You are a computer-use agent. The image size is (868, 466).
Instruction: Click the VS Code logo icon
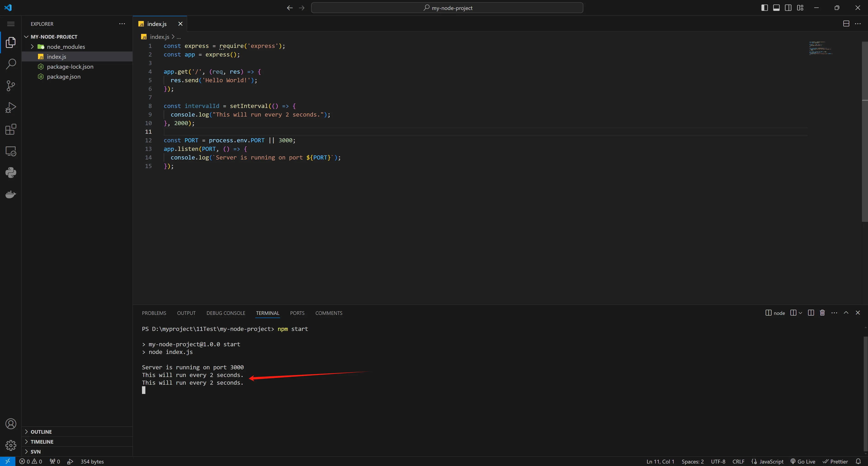tap(8, 7)
